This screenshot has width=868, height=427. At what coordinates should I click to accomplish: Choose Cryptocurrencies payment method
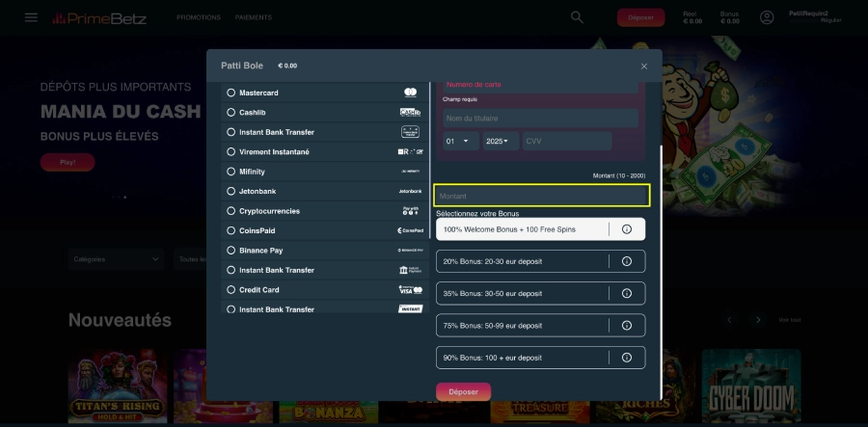pos(231,211)
